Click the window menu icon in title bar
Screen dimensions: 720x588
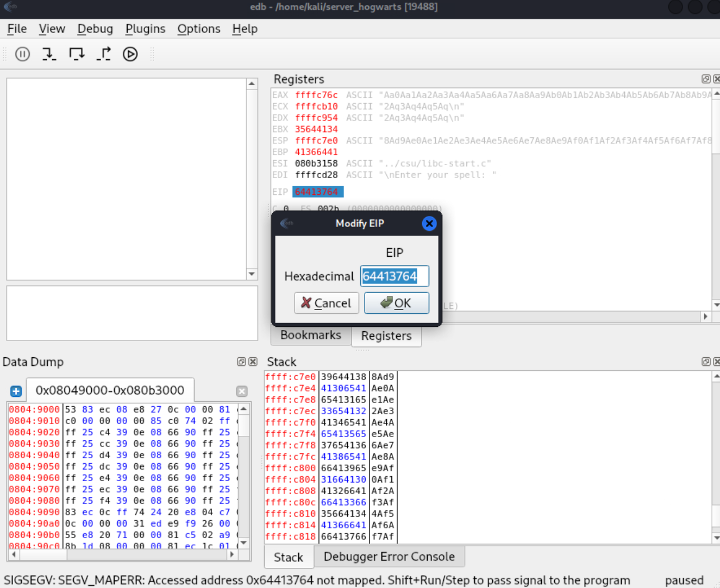10,7
